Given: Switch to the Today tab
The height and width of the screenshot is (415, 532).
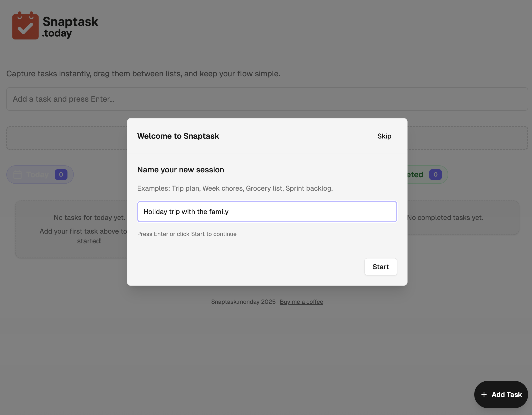Looking at the screenshot, I should pos(38,175).
